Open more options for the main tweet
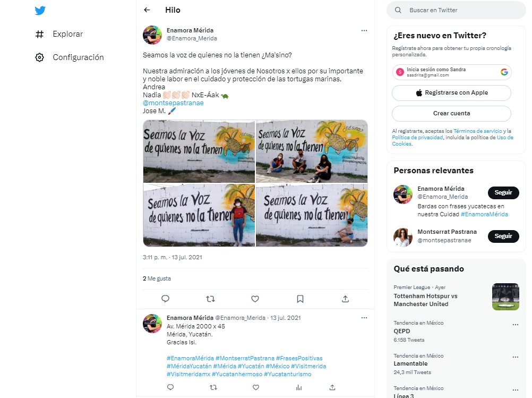Screen dimensions: 532x398 pos(364,31)
